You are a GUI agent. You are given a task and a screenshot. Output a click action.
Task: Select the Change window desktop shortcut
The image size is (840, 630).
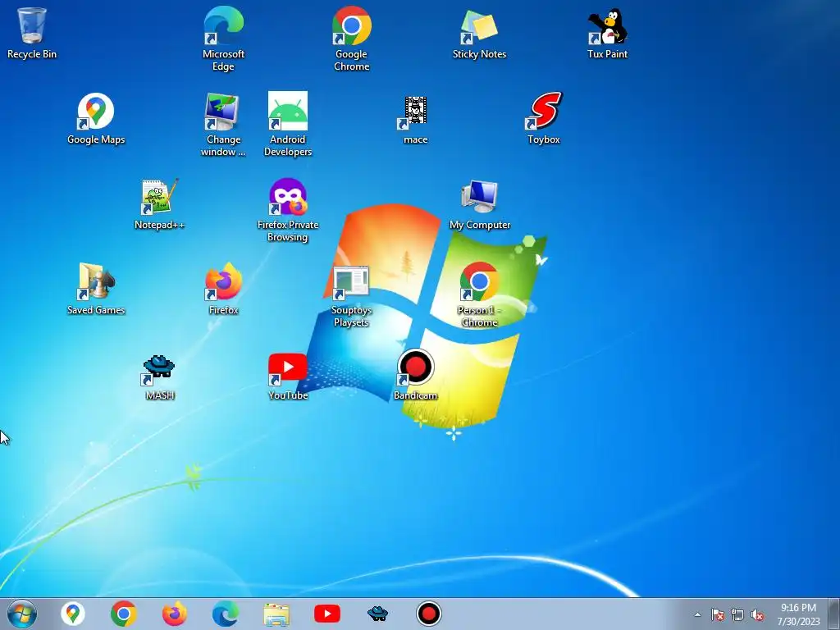[x=223, y=125]
